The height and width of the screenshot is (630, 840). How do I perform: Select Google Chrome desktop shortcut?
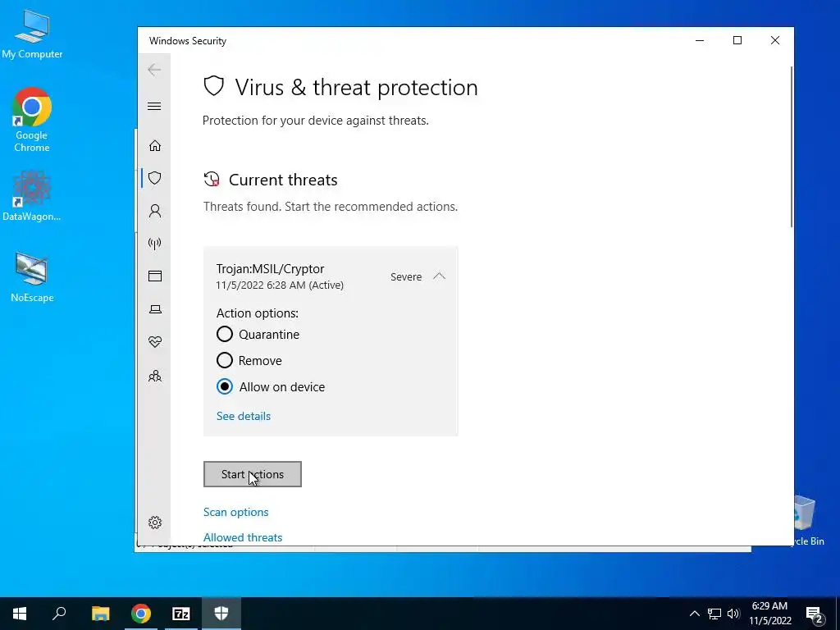click(32, 120)
